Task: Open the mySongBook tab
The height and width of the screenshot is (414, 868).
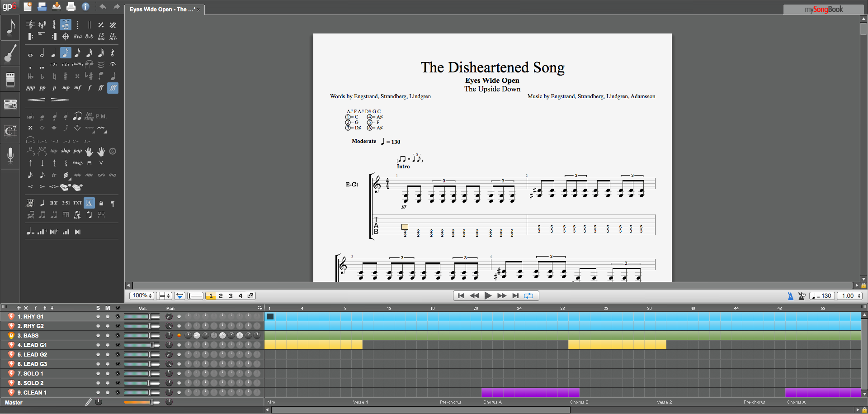Action: (x=823, y=10)
